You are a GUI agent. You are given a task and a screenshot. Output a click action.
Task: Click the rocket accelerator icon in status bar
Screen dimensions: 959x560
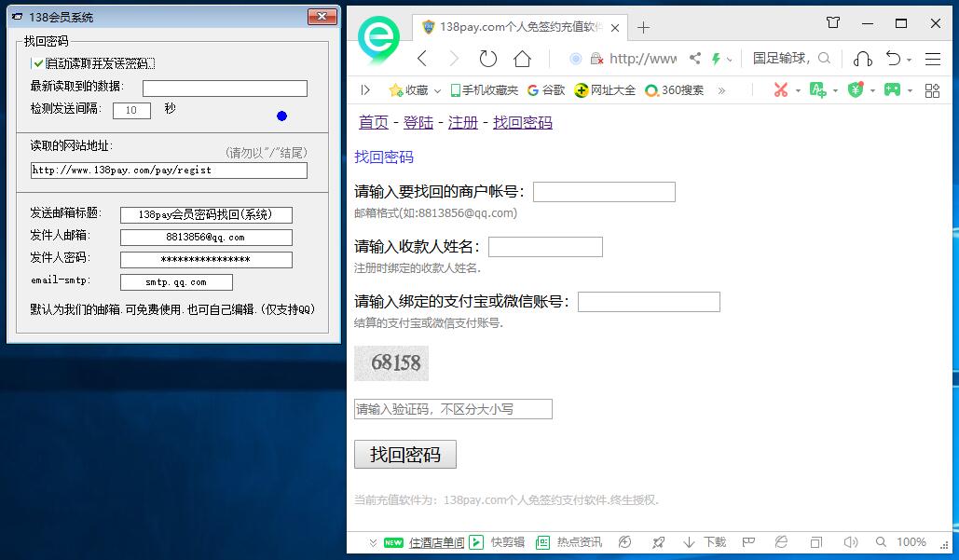pyautogui.click(x=658, y=542)
